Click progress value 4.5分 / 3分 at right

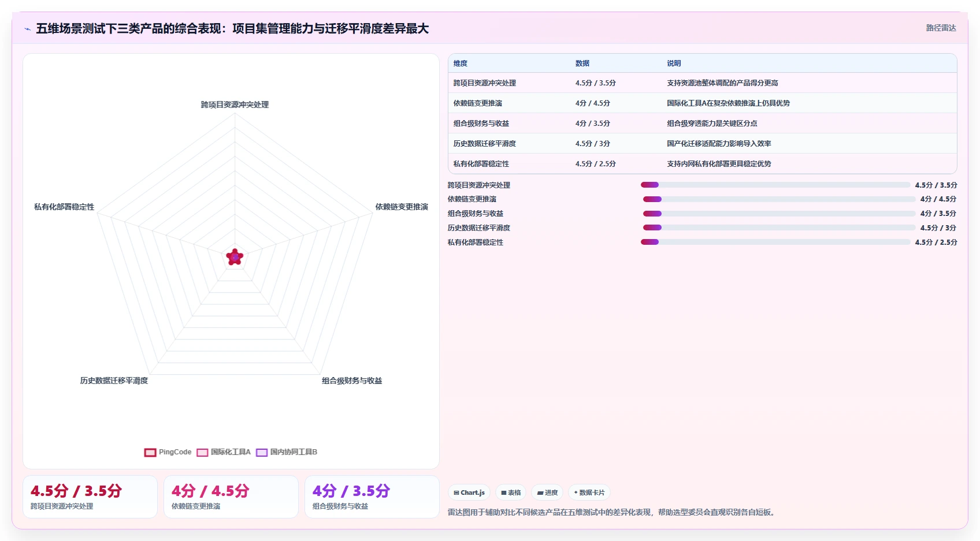938,228
